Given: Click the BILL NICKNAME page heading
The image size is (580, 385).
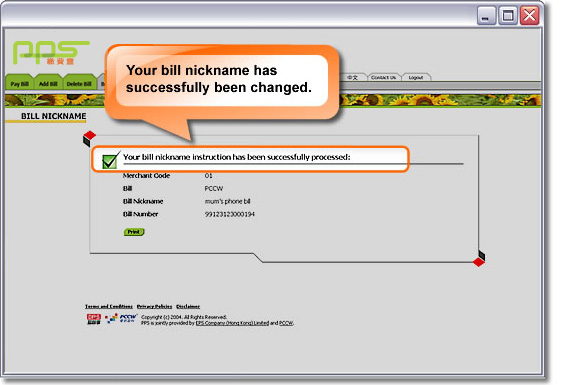Looking at the screenshot, I should [x=53, y=116].
